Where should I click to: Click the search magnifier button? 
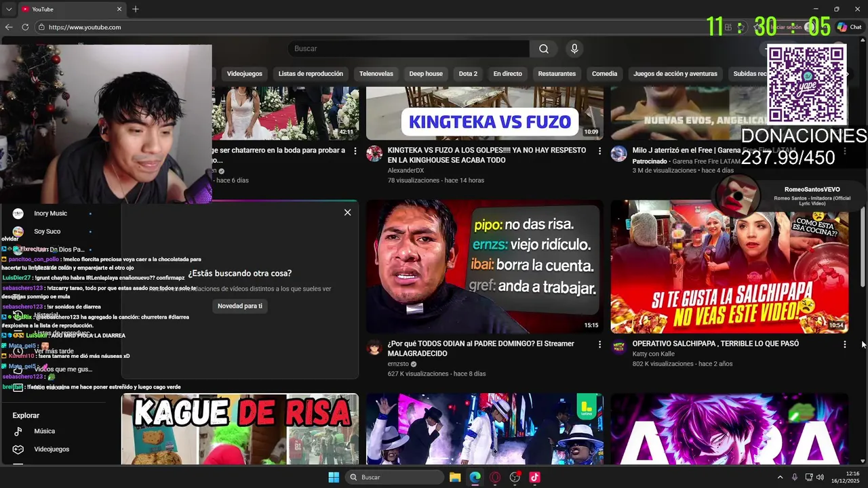(x=544, y=49)
